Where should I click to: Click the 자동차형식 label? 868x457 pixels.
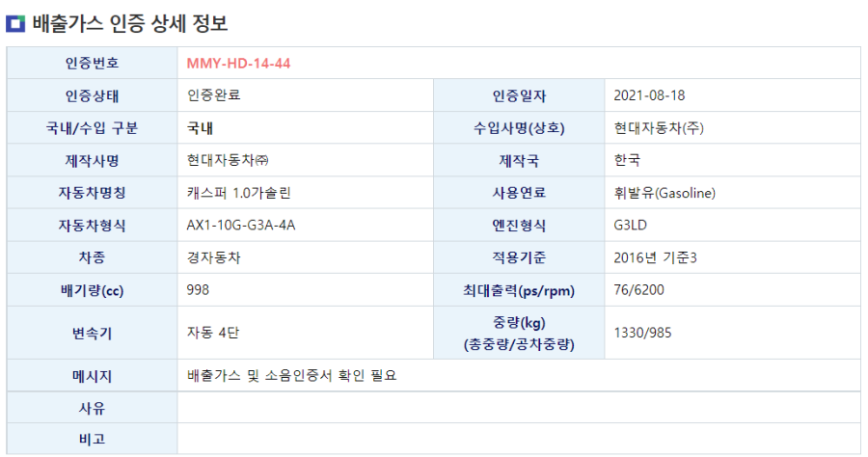92,226
